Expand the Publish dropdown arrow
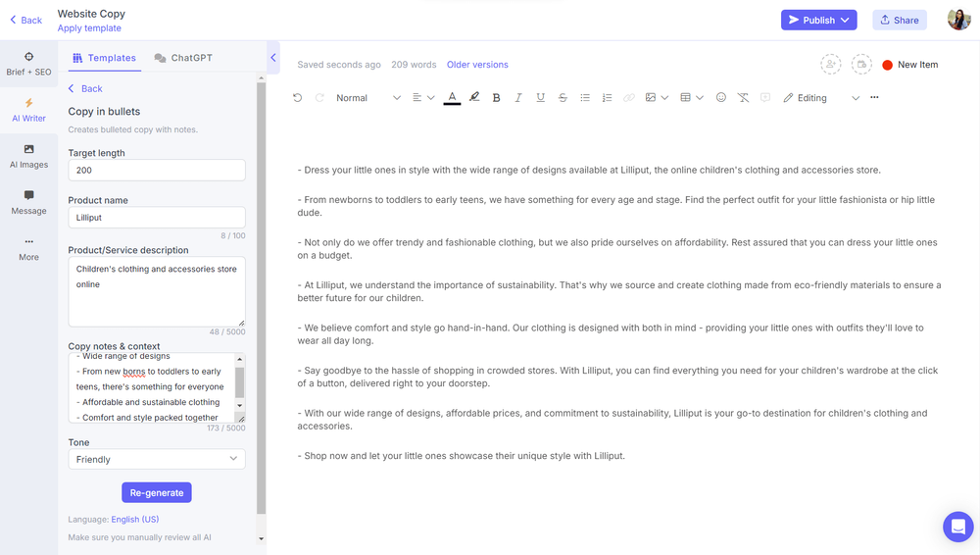This screenshot has width=980, height=555. [845, 20]
